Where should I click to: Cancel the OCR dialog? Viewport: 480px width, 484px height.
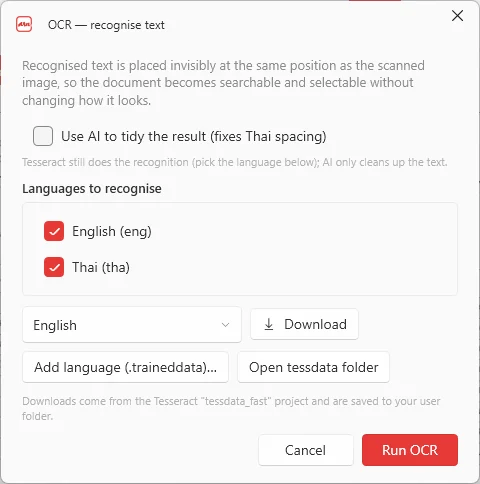click(305, 450)
